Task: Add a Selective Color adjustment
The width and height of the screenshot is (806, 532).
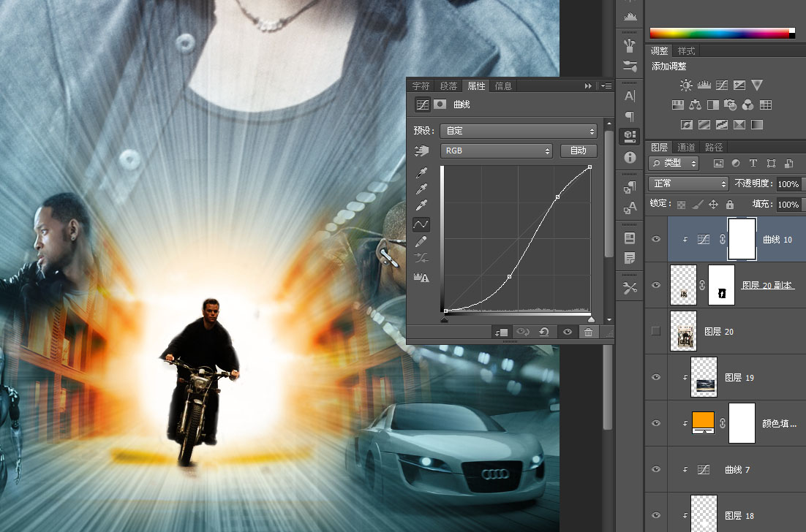Action: [739, 124]
